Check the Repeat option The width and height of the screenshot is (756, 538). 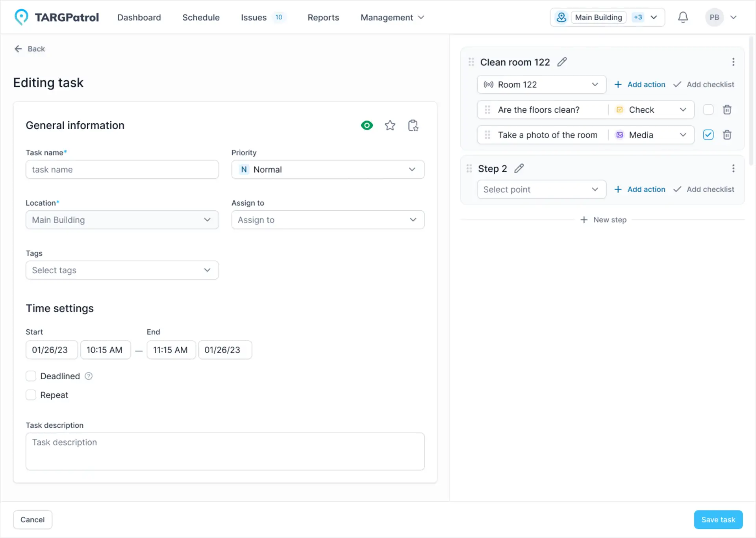point(31,395)
